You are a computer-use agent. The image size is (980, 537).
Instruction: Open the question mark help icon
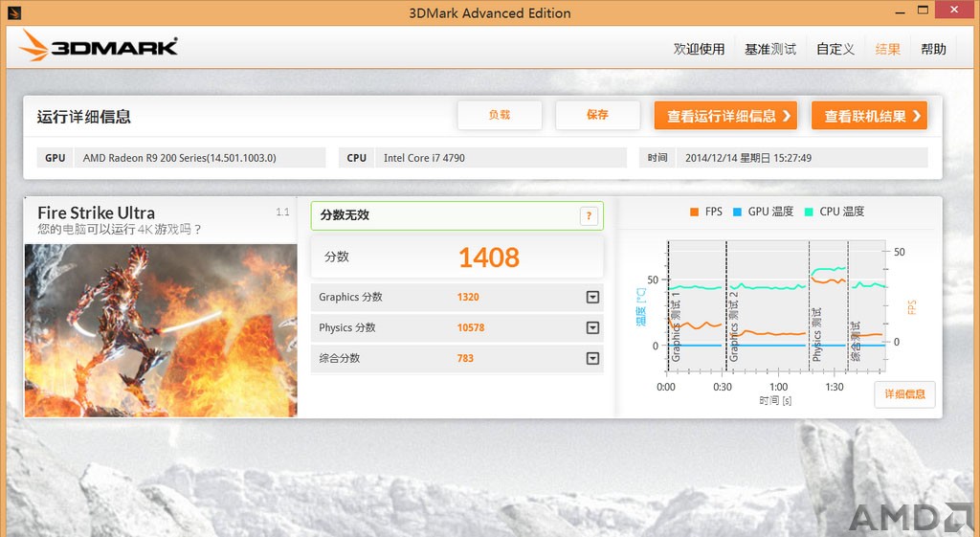click(x=589, y=216)
